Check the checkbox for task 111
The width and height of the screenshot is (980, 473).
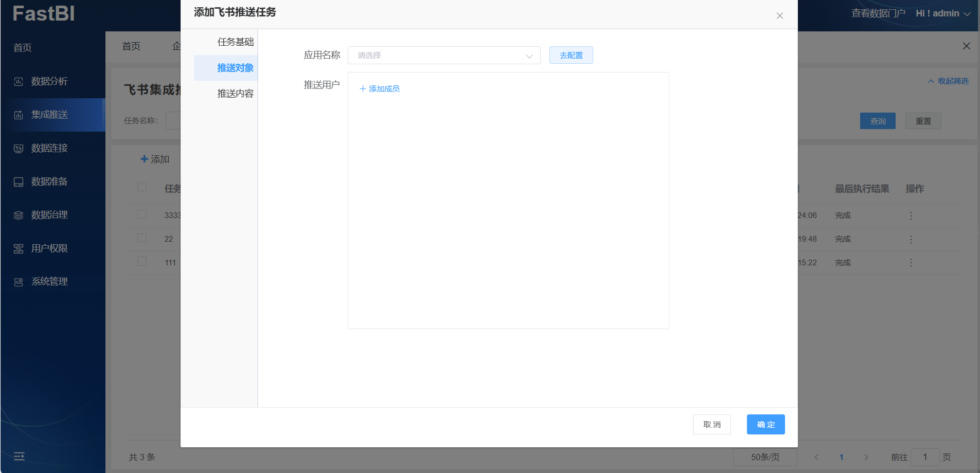142,262
